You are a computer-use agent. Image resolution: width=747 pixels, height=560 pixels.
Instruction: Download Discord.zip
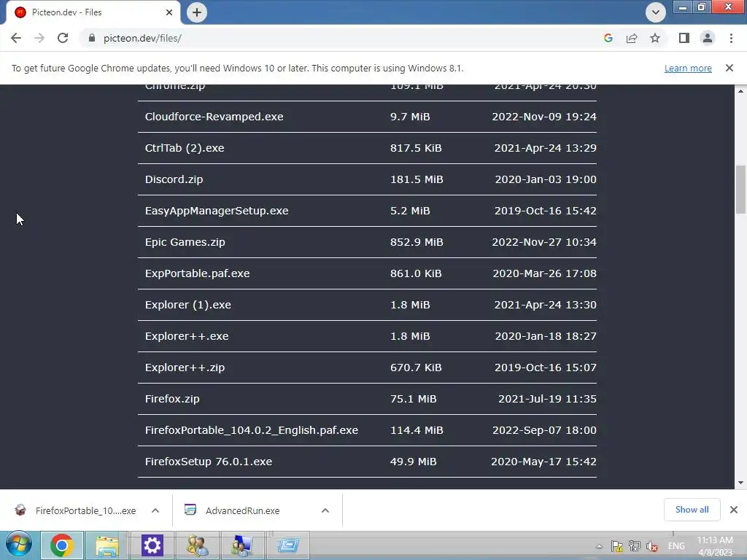coord(174,179)
